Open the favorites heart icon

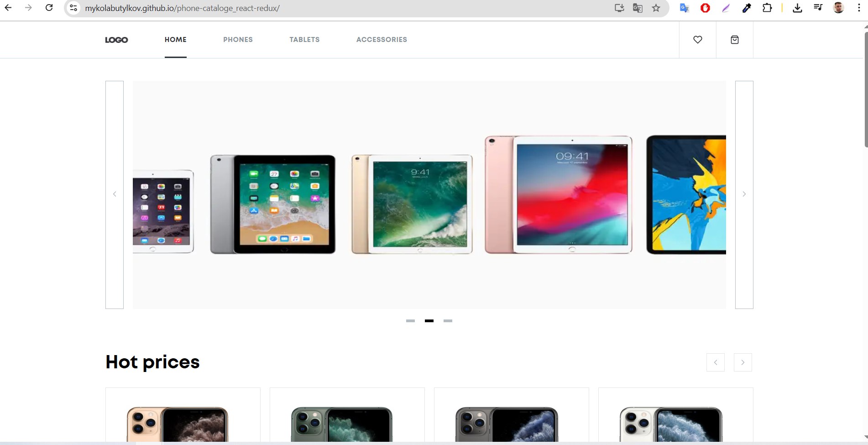[697, 40]
